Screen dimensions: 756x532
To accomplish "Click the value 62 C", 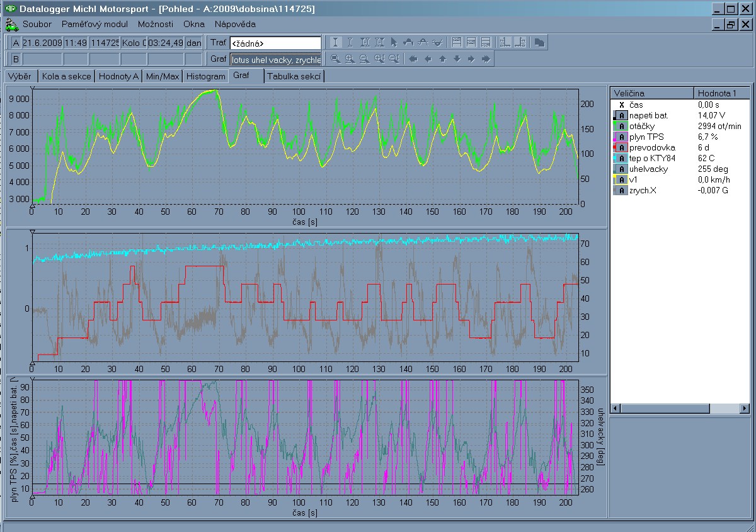I will pos(706,159).
